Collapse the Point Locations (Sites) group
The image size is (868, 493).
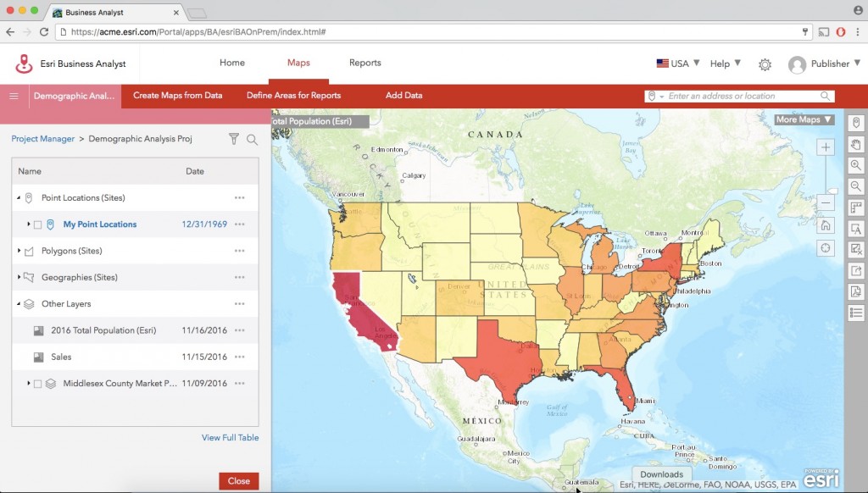[19, 197]
